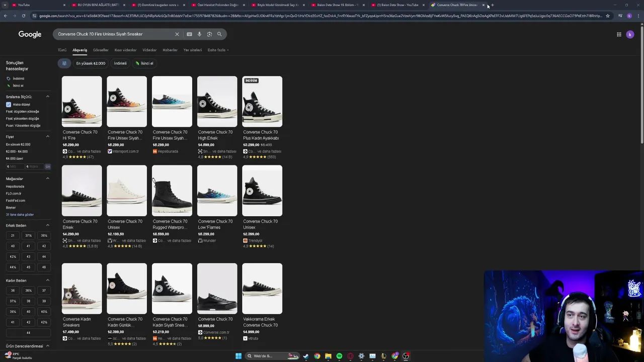Open Chrome icon in the taskbar
644x362 pixels.
[x=317, y=356]
